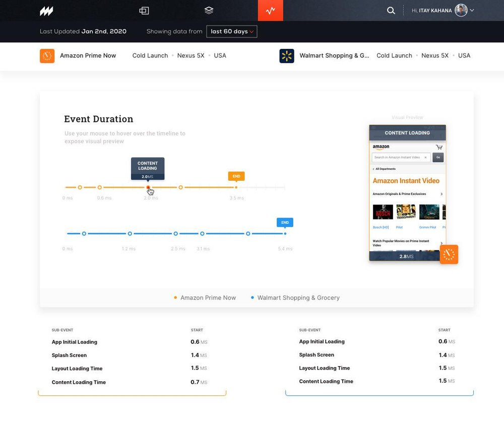
Task: Click the highlighted orange marker at 2.0 ms
Action: [148, 187]
